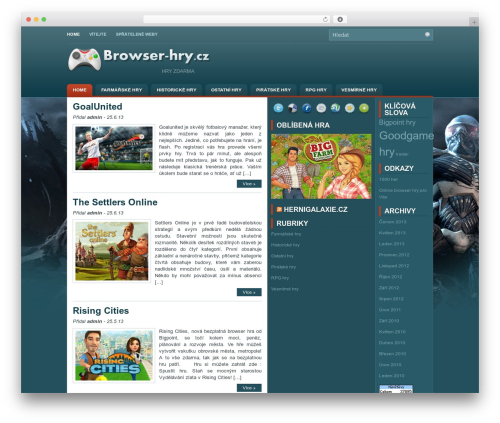This screenshot has width=500, height=423.
Task: Click the Big Farm favorite game banner
Action: point(321,166)
